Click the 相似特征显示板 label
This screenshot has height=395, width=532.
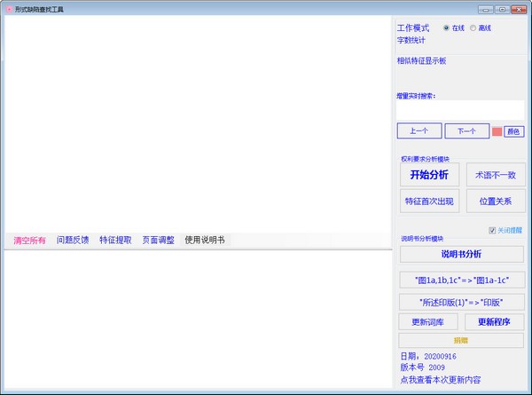click(x=421, y=60)
